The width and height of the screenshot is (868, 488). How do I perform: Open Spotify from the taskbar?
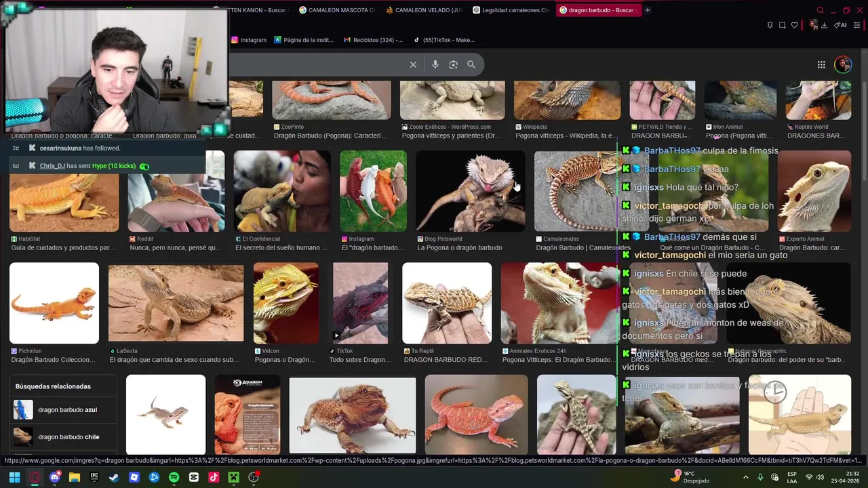point(174,477)
